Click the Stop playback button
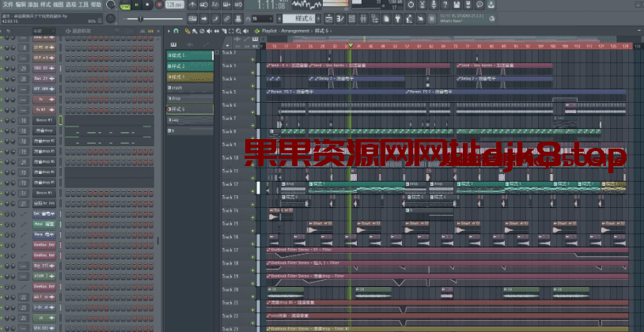The height and width of the screenshot is (332, 644). click(x=148, y=5)
